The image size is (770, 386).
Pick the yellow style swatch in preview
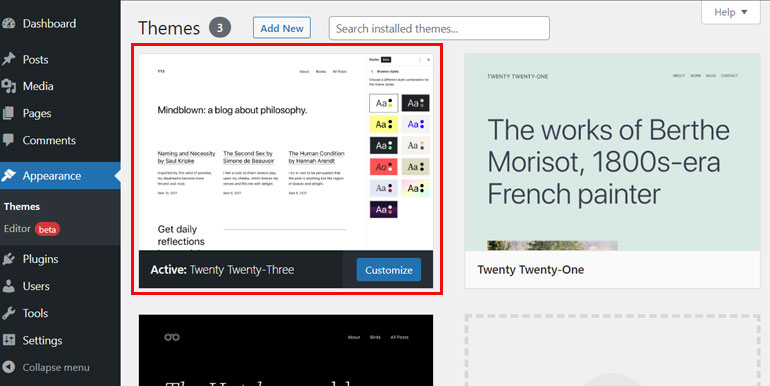(384, 124)
